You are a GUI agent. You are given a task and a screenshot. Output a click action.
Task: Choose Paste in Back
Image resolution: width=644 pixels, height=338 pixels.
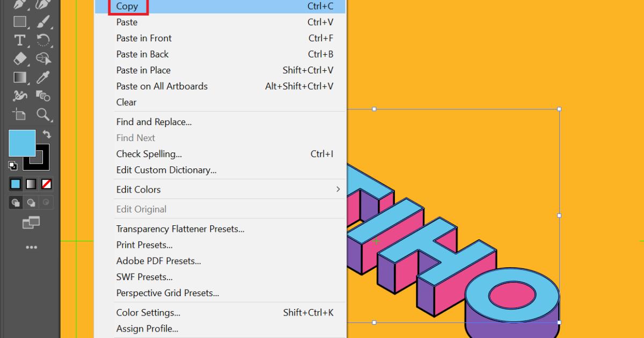point(221,54)
